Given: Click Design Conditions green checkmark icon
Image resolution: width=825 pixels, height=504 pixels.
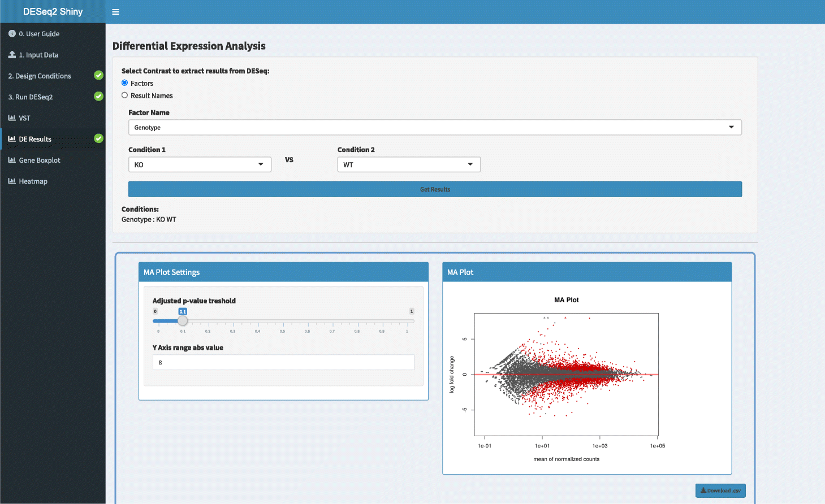Looking at the screenshot, I should [98, 75].
